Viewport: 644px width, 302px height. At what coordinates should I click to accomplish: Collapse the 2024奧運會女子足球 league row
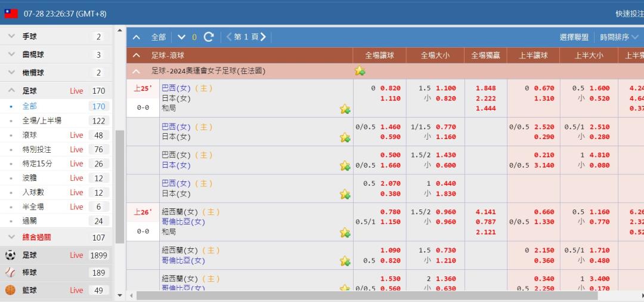click(x=137, y=71)
